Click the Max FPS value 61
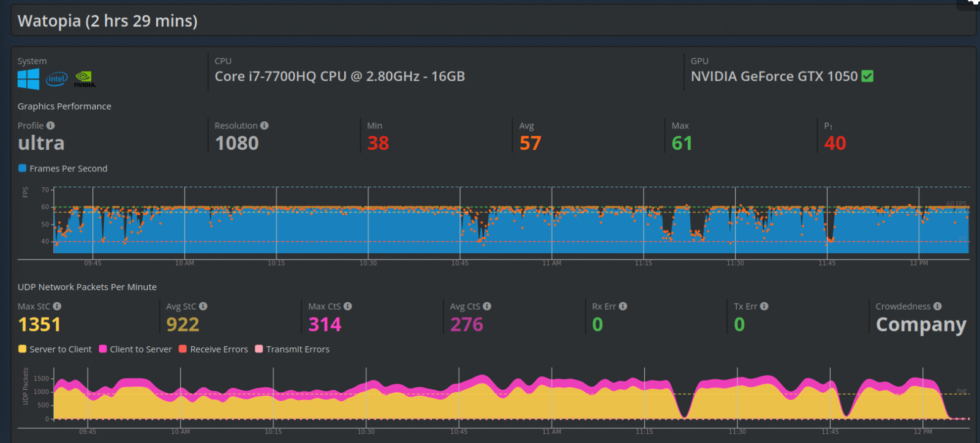 [x=682, y=143]
